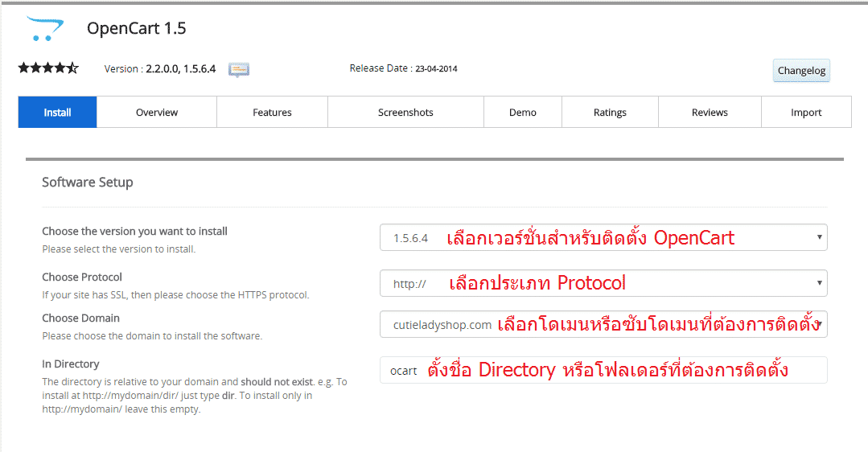Switch to the Overview tab

coord(157,113)
